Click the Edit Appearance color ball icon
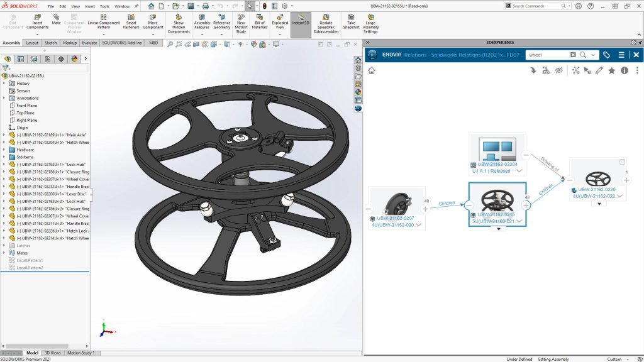This screenshot has height=362, width=644. [x=254, y=45]
